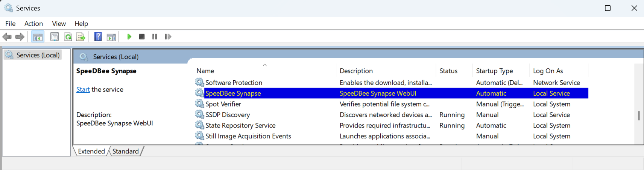The image size is (644, 170).
Task: Sort by the Startup Type column header
Action: pyautogui.click(x=494, y=71)
